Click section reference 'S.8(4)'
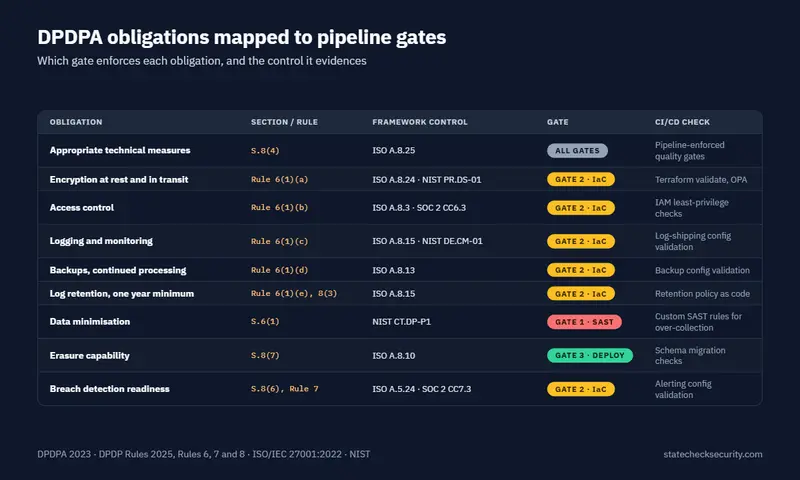800x480 pixels. (265, 150)
